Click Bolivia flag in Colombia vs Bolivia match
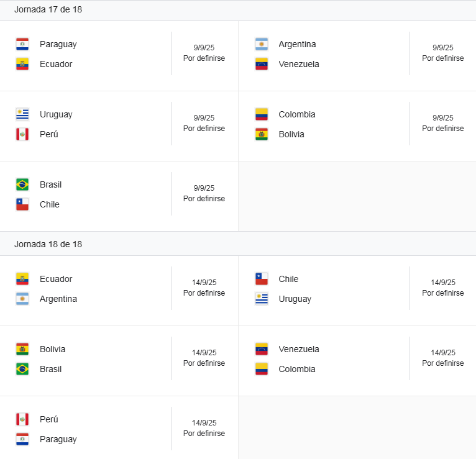476x459 pixels. [x=262, y=134]
